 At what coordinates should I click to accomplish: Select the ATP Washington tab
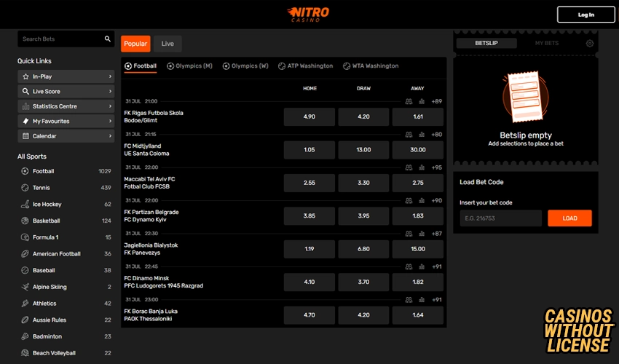[306, 66]
